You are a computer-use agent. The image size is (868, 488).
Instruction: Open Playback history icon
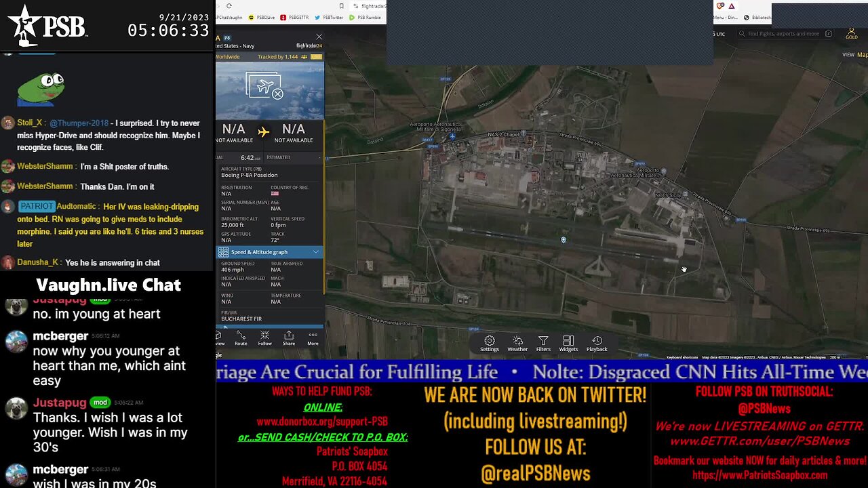pos(597,344)
